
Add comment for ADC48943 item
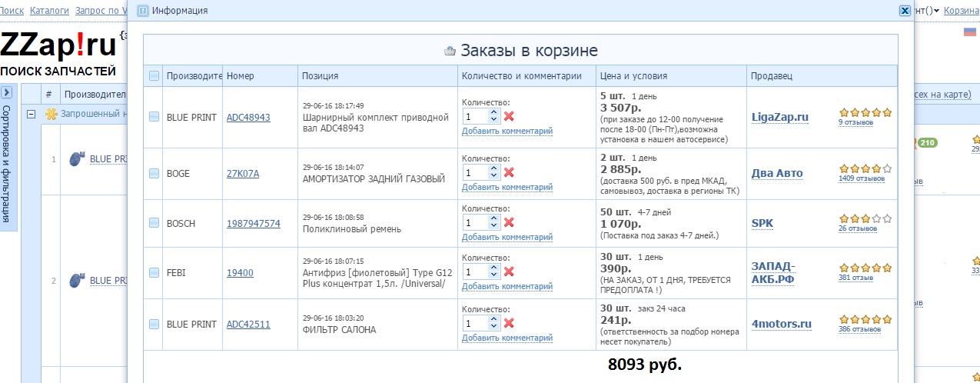click(x=507, y=131)
